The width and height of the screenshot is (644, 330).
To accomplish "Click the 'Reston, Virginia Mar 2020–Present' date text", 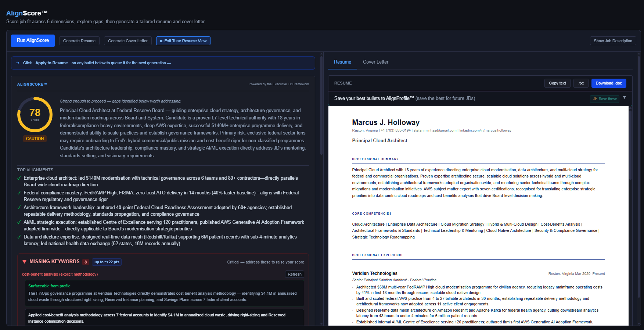I will [576, 274].
